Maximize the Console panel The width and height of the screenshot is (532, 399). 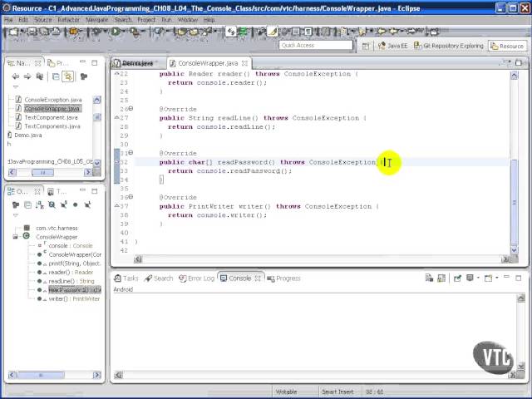[519, 278]
